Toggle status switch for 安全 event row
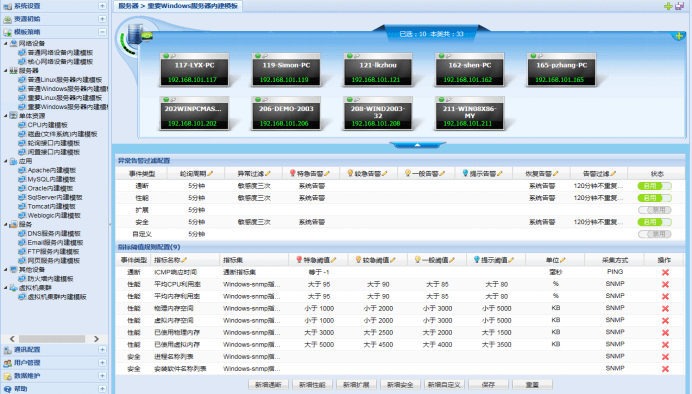692x394 pixels. [x=654, y=222]
